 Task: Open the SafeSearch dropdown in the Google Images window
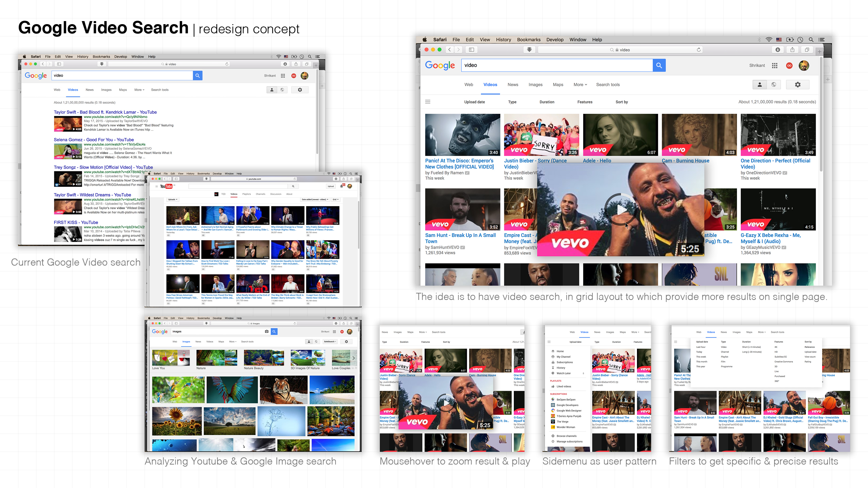coord(330,341)
